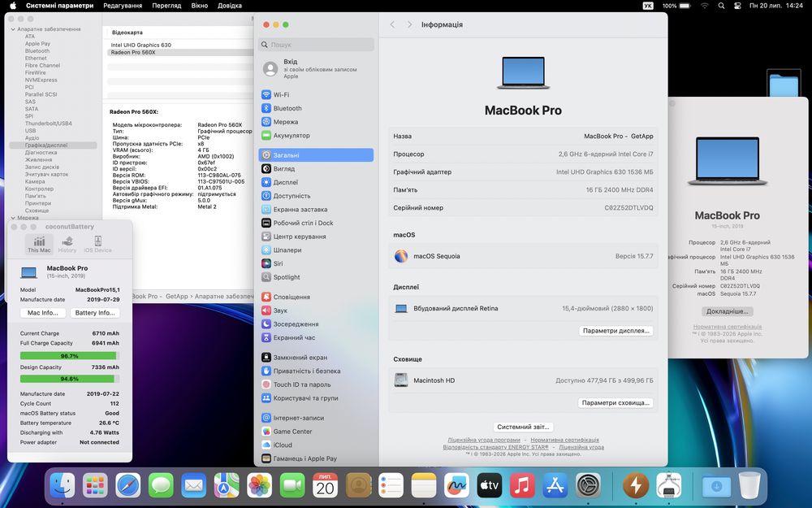Click Mac Info button in coconutBattery

(x=43, y=313)
